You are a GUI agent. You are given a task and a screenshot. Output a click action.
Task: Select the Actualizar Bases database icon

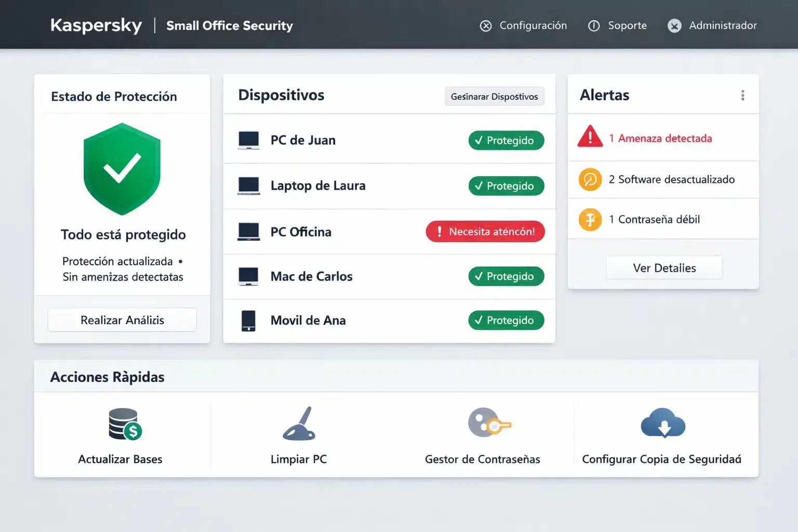pyautogui.click(x=123, y=424)
